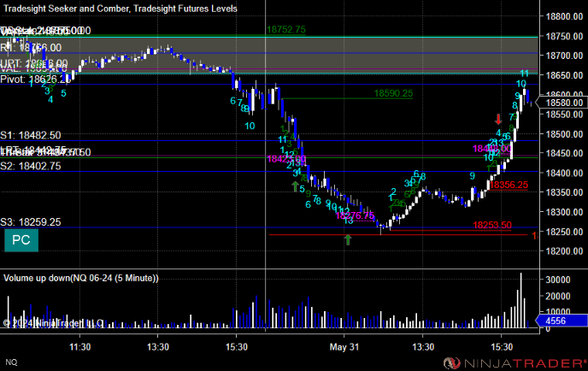The height and width of the screenshot is (371, 588).
Task: Click the 18800.00 price axis label
Action: [564, 16]
